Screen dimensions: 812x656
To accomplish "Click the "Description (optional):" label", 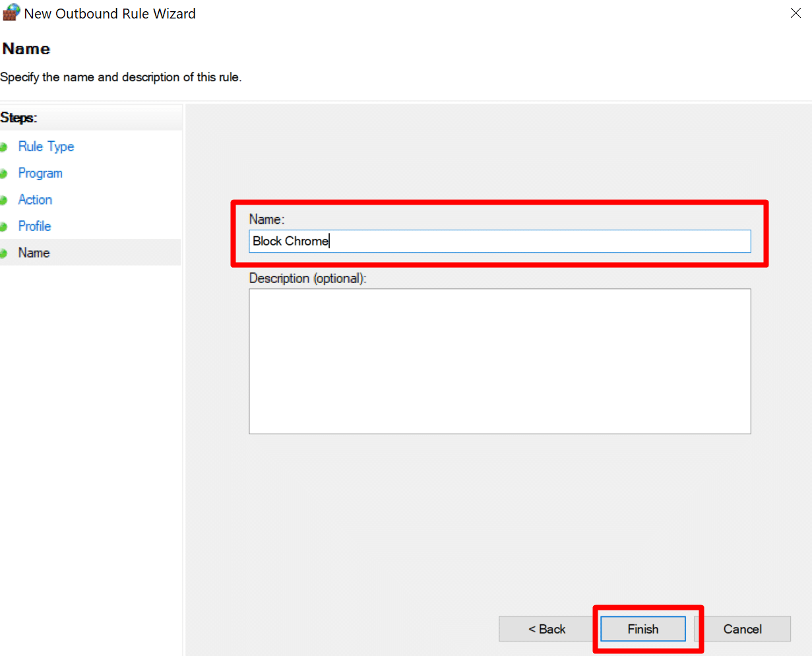I will coord(307,278).
